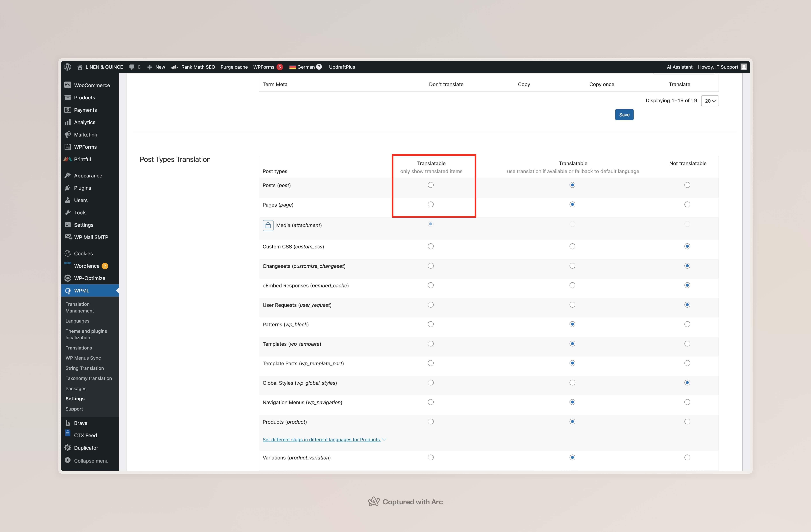Click the WordPress logo icon
The height and width of the screenshot is (532, 811).
[x=67, y=67]
